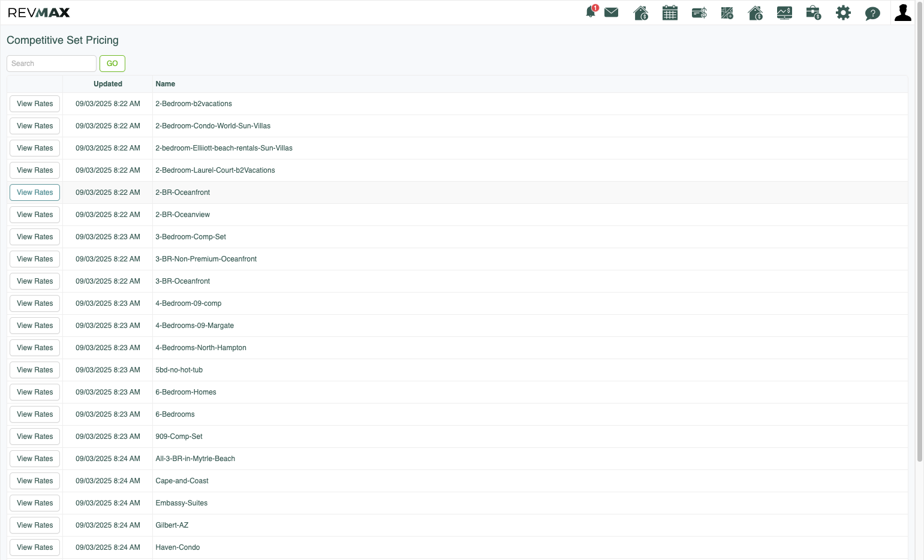
Task: View Rates for Haven-Condo
Action: point(35,547)
